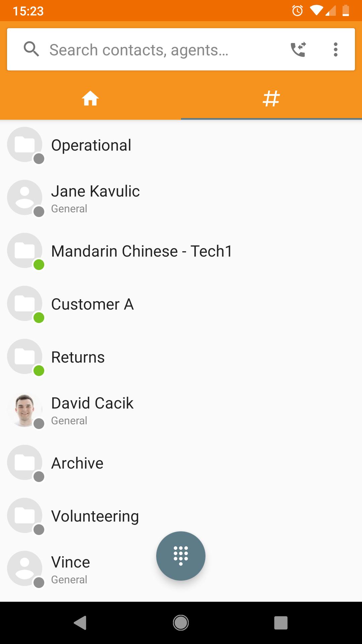Tap the call transfer phone icon
Screen dimensions: 362x644
tap(298, 50)
